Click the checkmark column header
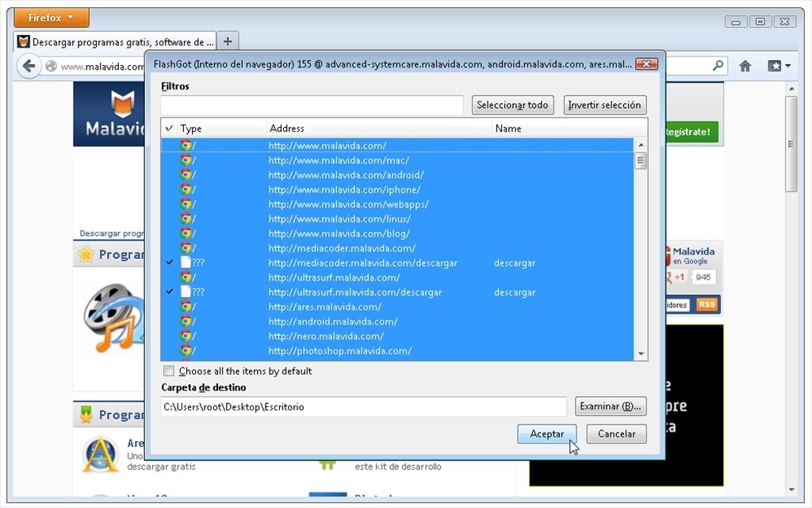The width and height of the screenshot is (812, 508). [169, 128]
